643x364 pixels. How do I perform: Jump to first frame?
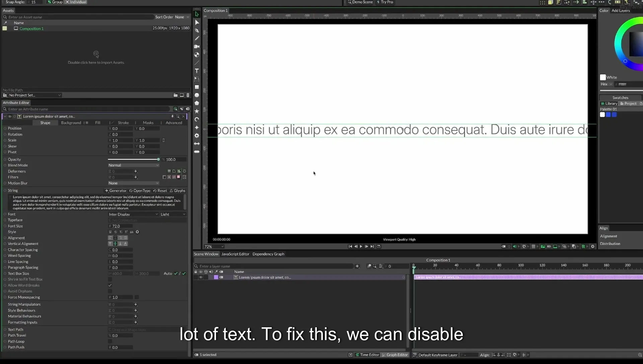(x=350, y=247)
